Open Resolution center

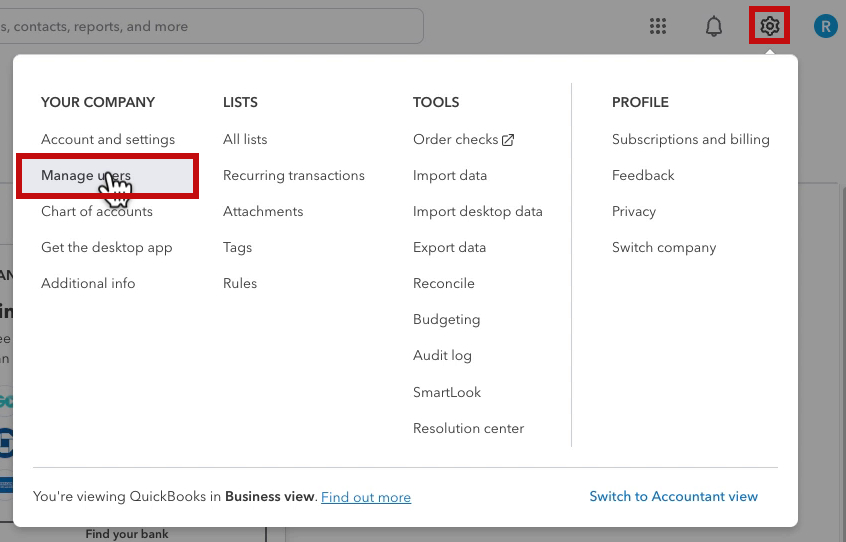(468, 428)
